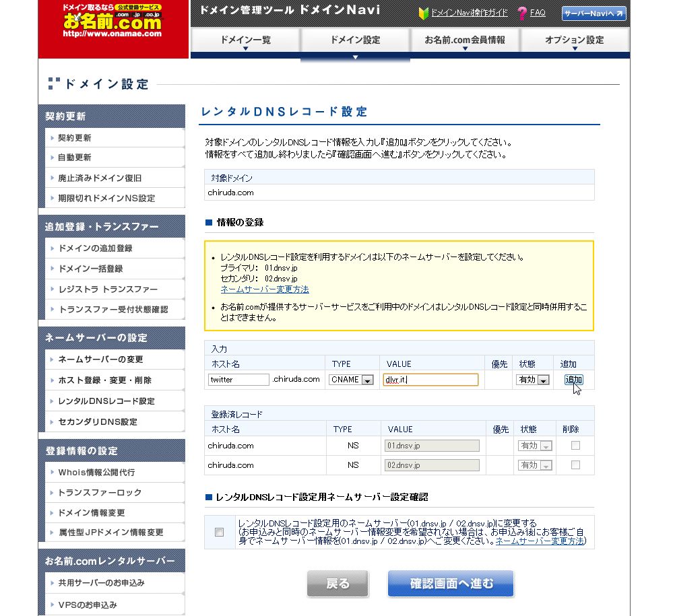Open お名前.com会員情報 tab
673x616 pixels.
465,40
